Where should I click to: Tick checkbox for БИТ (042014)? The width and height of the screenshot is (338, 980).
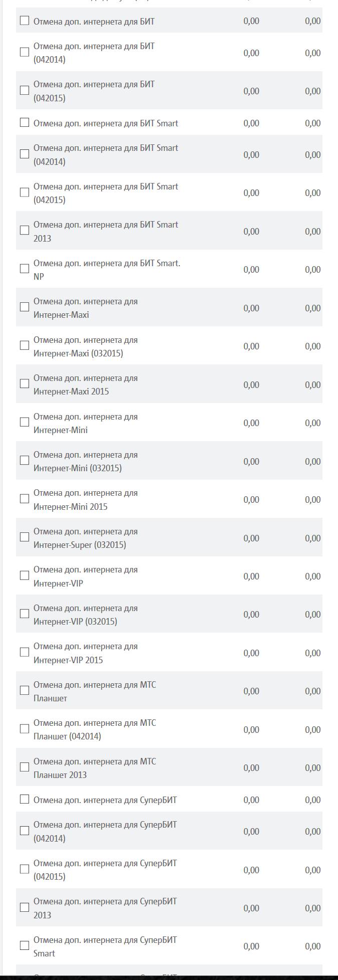click(25, 52)
